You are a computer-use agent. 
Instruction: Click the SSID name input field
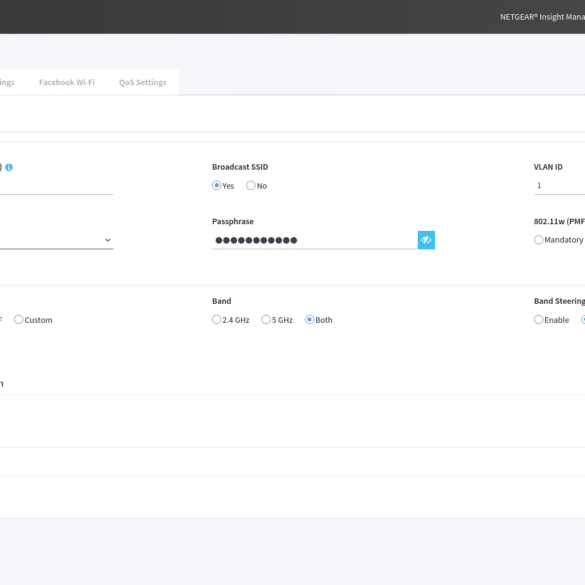click(56, 185)
